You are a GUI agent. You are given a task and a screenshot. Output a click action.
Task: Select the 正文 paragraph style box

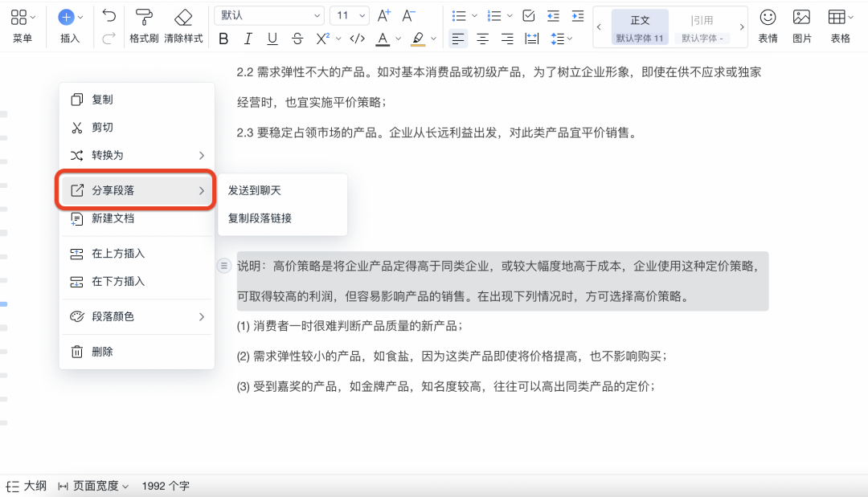(640, 26)
